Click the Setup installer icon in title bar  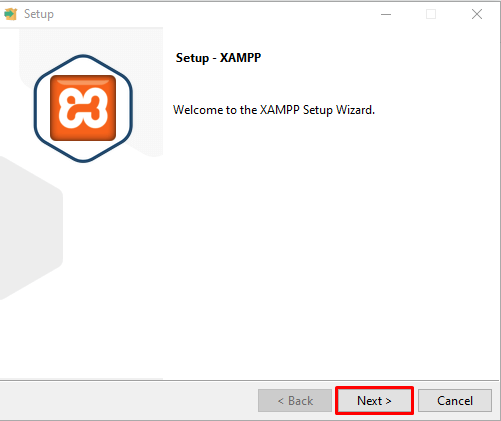pos(10,14)
